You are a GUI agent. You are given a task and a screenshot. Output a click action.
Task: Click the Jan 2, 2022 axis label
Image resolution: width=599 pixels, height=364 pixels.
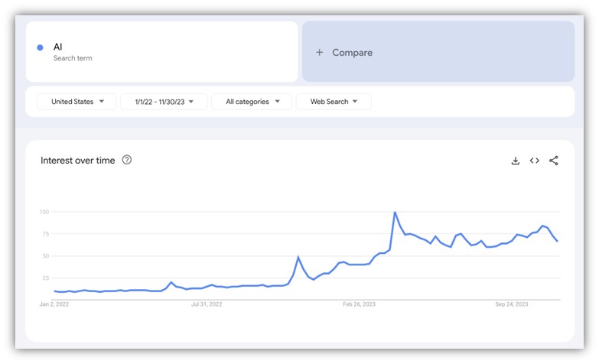click(x=54, y=304)
